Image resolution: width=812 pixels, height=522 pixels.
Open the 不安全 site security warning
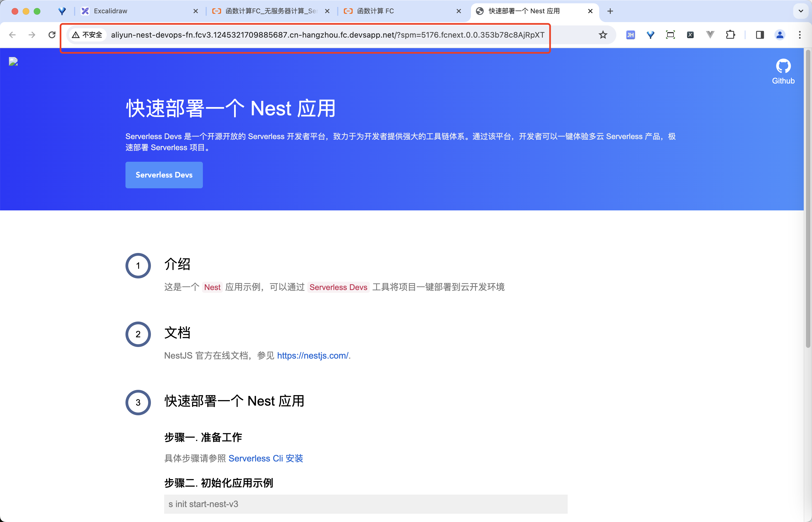(x=87, y=35)
